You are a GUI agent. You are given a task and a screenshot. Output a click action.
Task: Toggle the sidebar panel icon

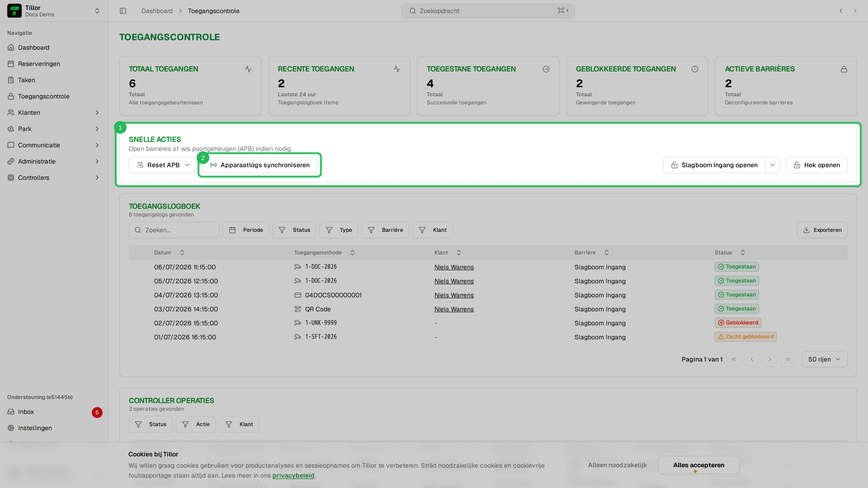click(x=123, y=11)
